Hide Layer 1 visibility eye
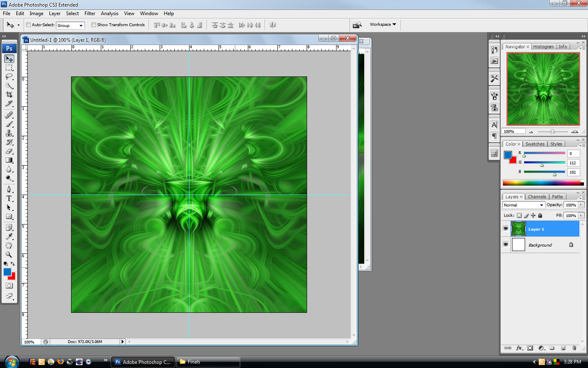 click(506, 229)
